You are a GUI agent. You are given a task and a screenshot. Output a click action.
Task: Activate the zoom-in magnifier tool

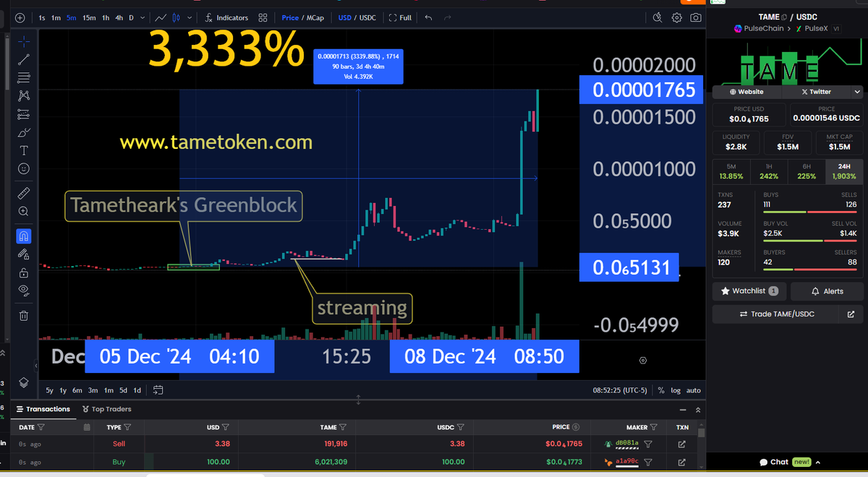pyautogui.click(x=24, y=211)
